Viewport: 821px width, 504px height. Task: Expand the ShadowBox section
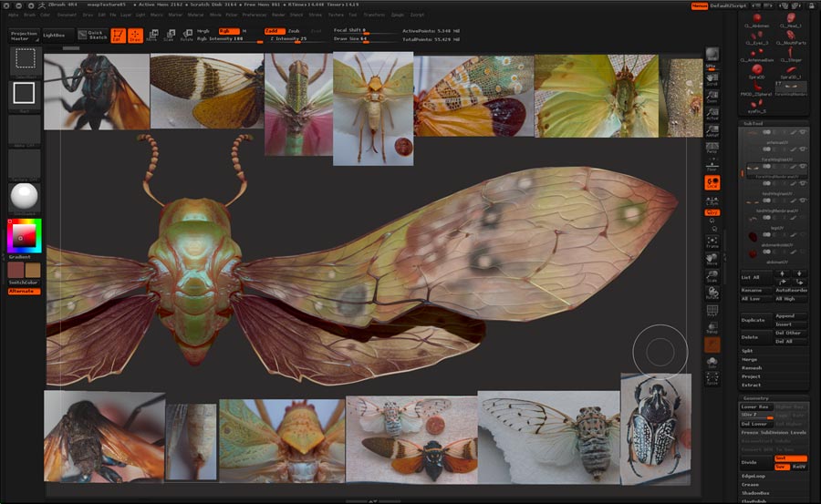(x=754, y=493)
